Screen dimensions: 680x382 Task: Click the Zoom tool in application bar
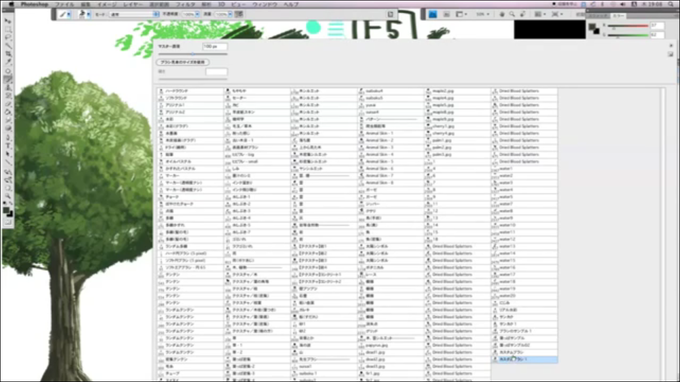pos(512,14)
